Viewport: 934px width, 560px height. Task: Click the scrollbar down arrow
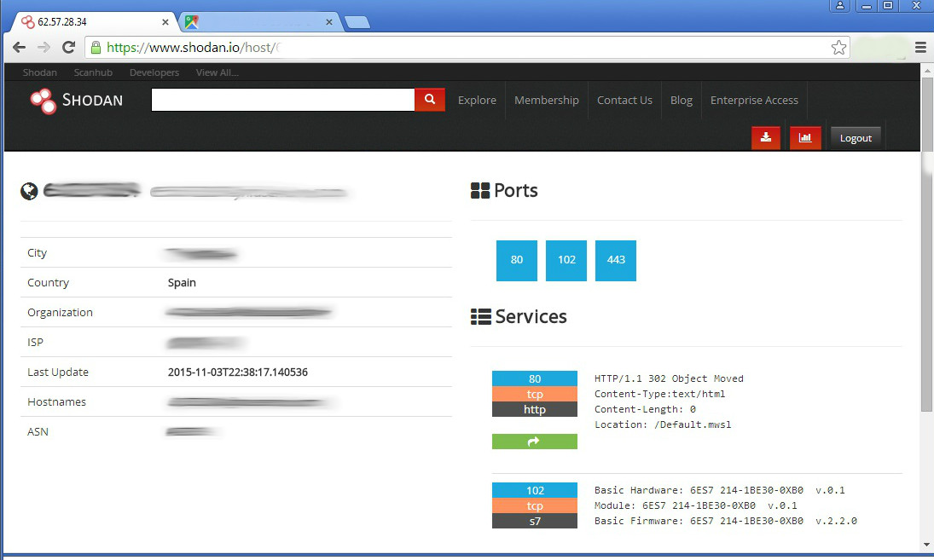tap(927, 545)
